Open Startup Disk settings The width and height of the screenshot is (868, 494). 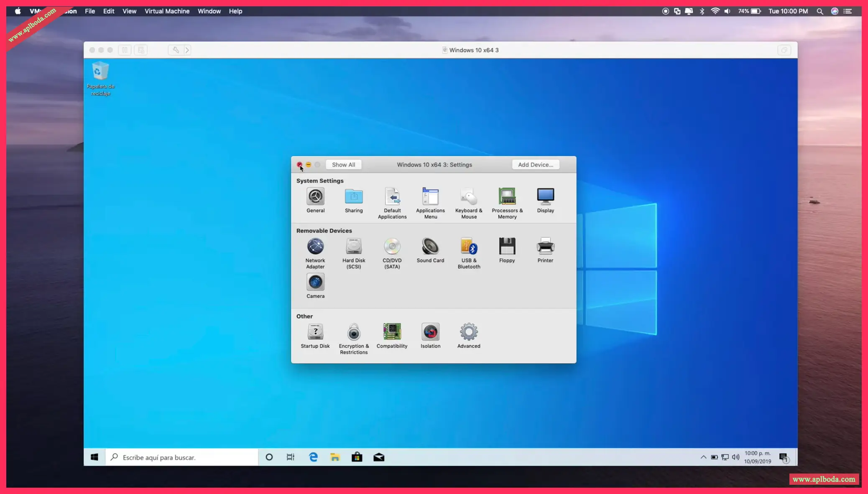tap(315, 336)
